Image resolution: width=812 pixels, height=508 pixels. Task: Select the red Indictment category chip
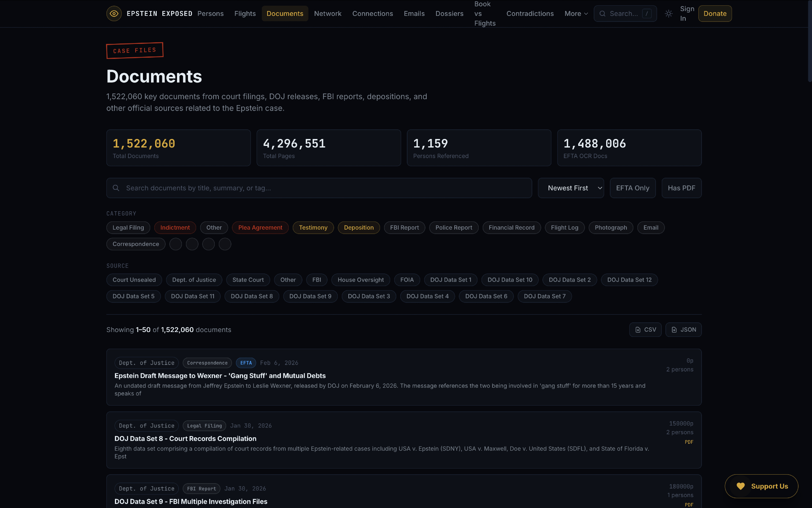click(175, 228)
